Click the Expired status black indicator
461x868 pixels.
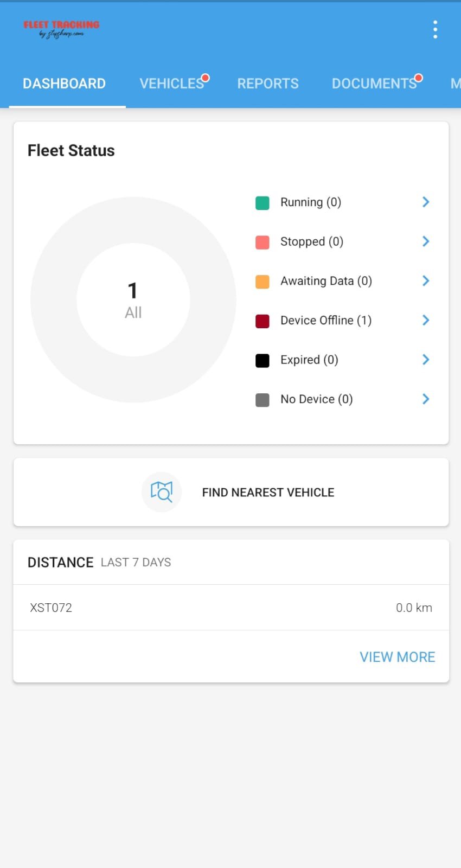[x=262, y=360]
